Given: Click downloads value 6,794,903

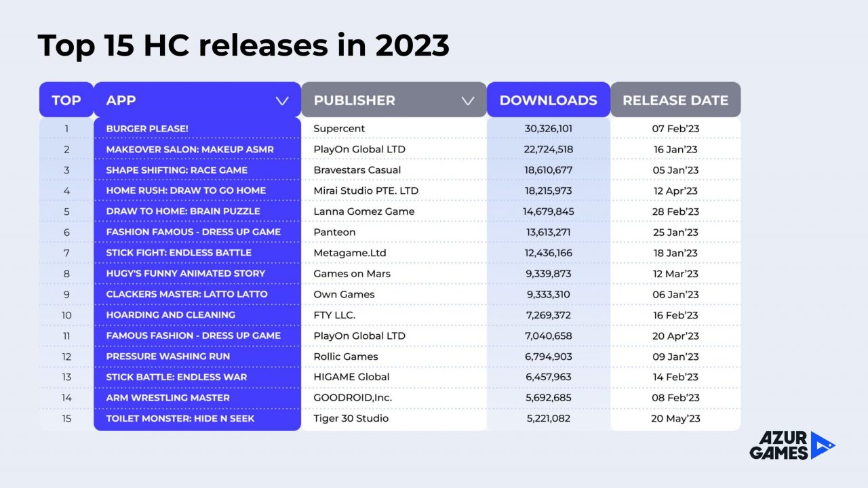Looking at the screenshot, I should click(x=549, y=357).
